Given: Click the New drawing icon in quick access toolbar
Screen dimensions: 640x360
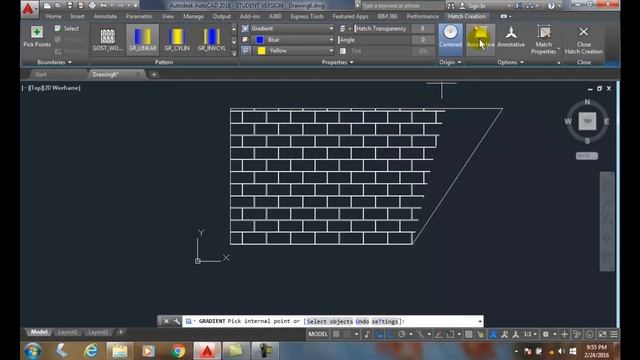Looking at the screenshot, I should pos(47,6).
